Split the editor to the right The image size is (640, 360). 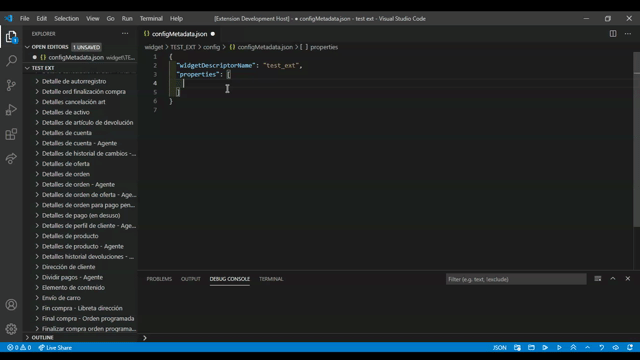click(x=613, y=34)
